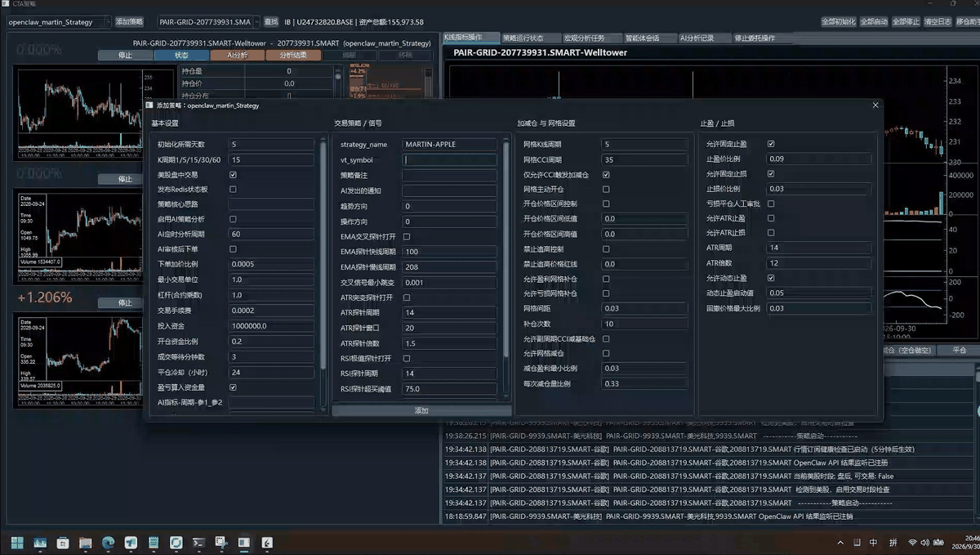The height and width of the screenshot is (555, 980).
Task: Enable EMA交叉探针打开 checkbox
Action: (407, 236)
